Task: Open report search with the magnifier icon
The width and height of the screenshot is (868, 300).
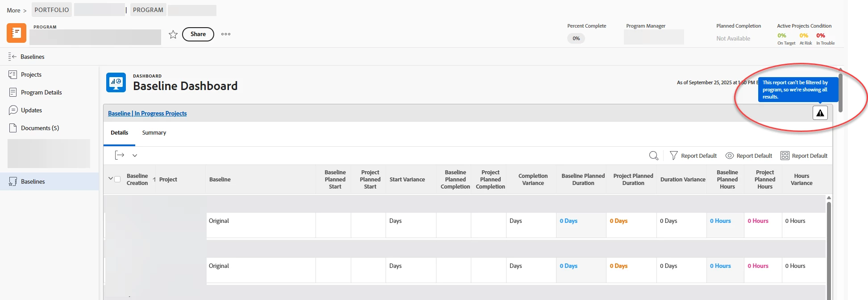Action: point(654,156)
